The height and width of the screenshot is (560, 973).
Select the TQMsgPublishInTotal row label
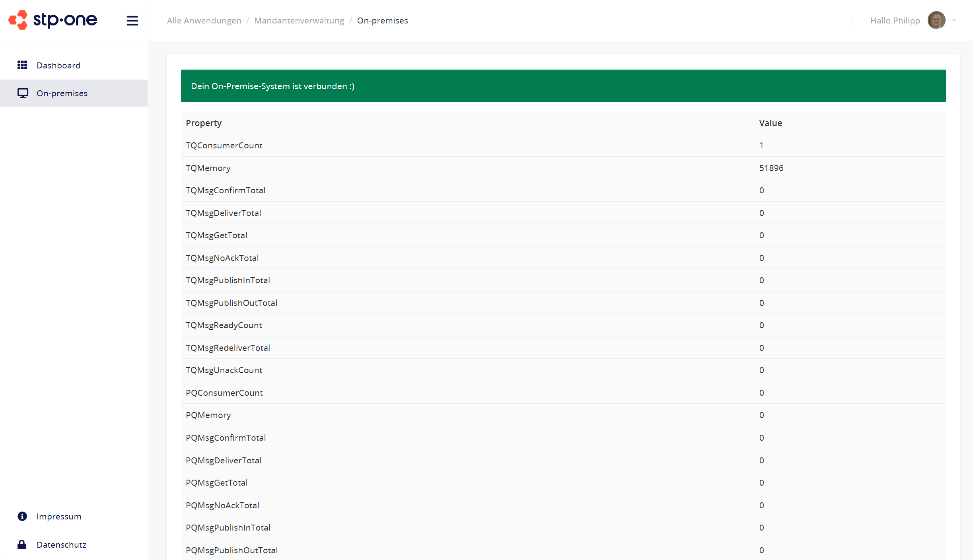click(x=228, y=280)
